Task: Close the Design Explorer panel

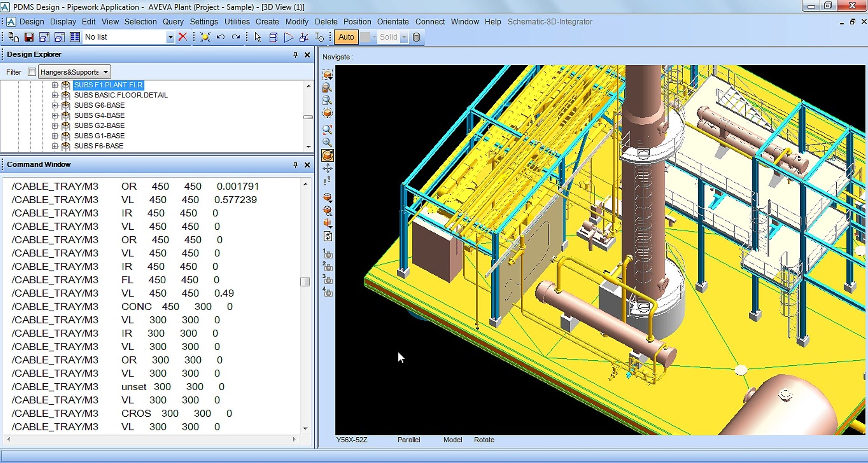Action: coord(307,55)
